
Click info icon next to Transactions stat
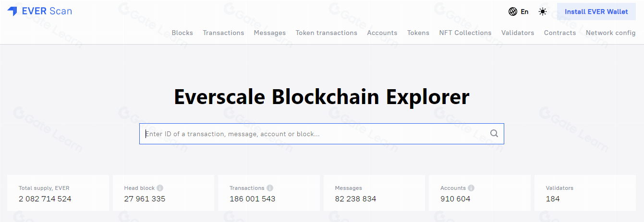270,188
